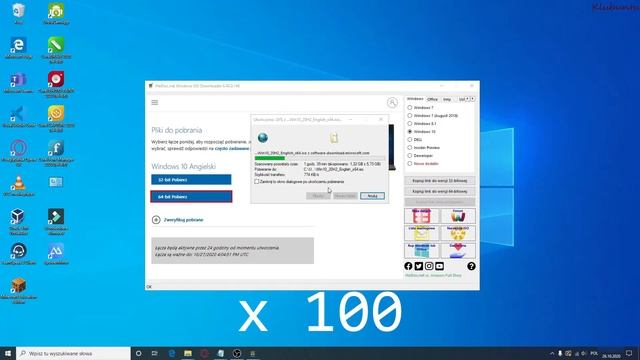The width and height of the screenshot is (640, 360).
Task: Select the Developer radio option
Action: [409, 156]
